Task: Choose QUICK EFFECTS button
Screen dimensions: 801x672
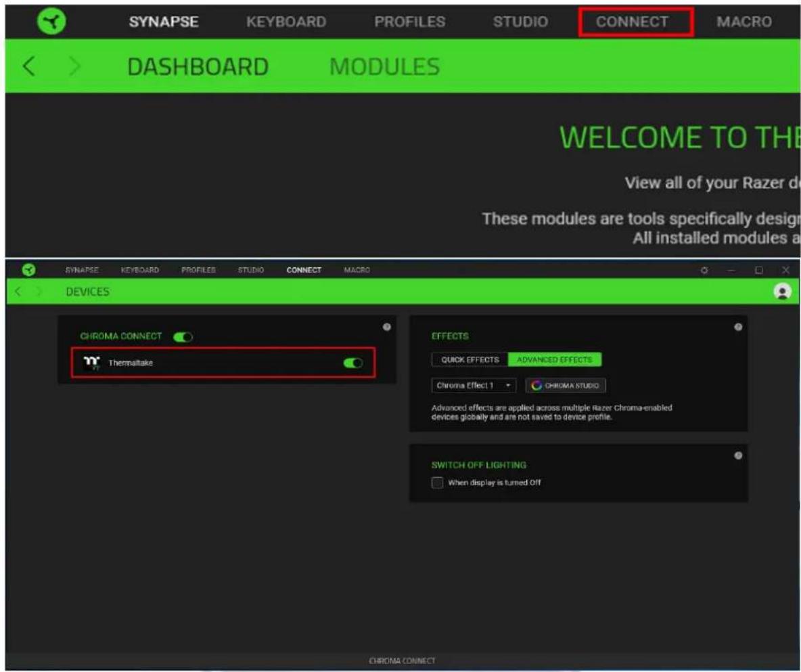Action: pyautogui.click(x=470, y=360)
